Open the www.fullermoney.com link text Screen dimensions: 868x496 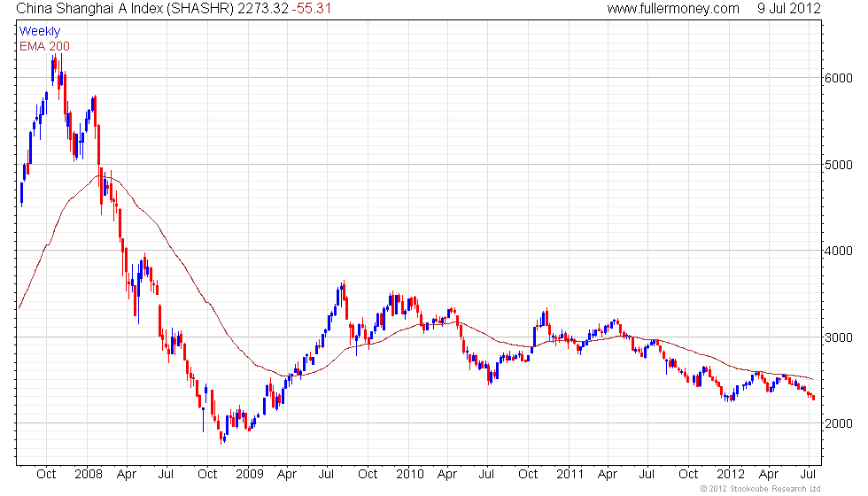click(673, 8)
